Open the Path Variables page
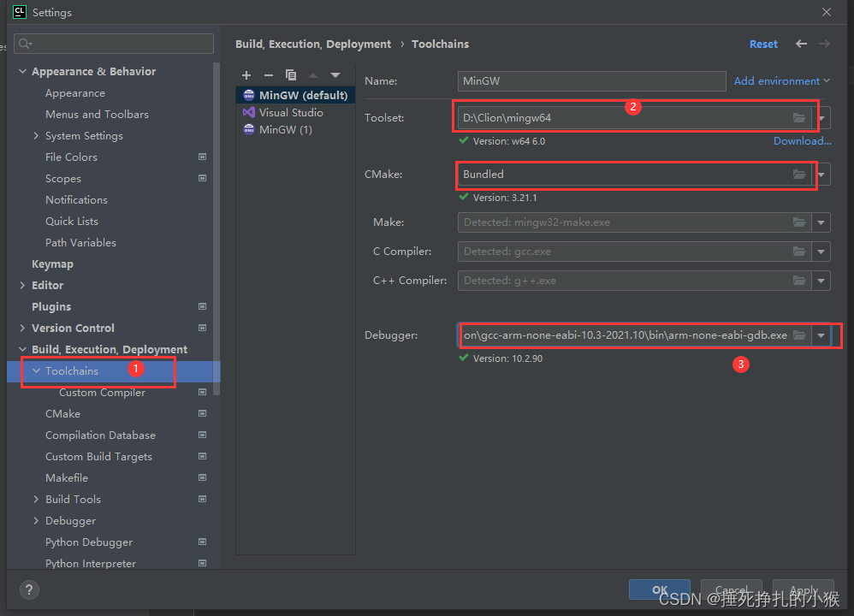 (80, 242)
